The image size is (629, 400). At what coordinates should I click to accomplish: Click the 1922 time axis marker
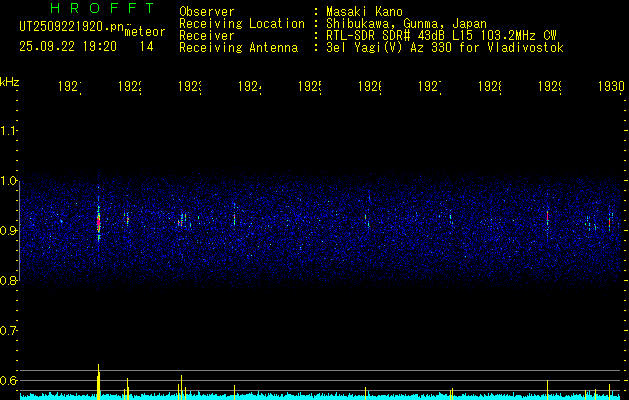pyautogui.click(x=130, y=86)
